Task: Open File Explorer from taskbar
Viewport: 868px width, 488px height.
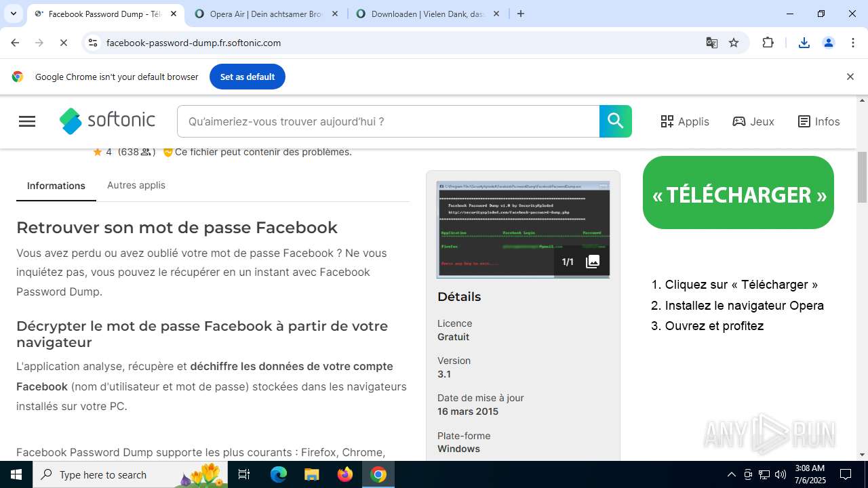Action: 311,474
